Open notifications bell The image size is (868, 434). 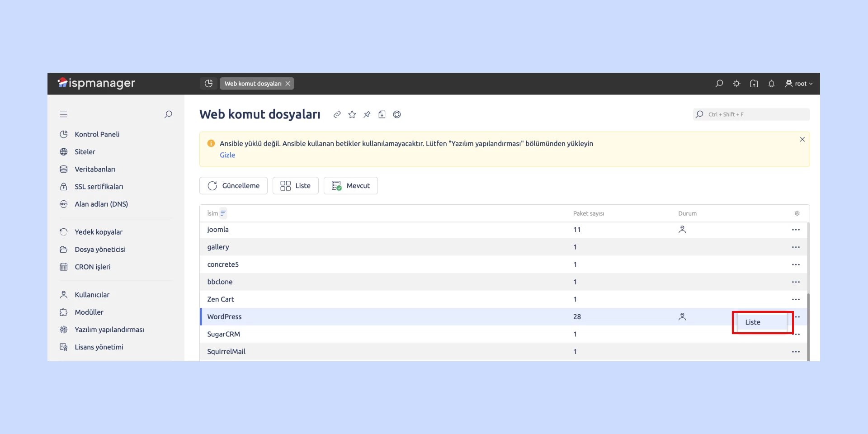771,84
